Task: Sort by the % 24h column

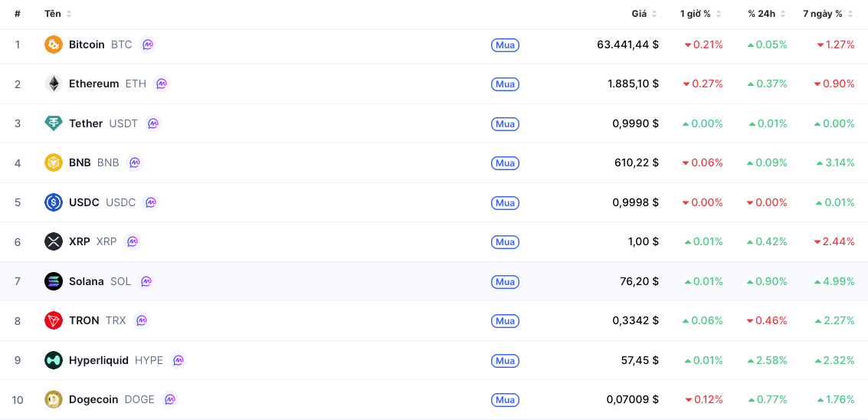Action: tap(767, 14)
